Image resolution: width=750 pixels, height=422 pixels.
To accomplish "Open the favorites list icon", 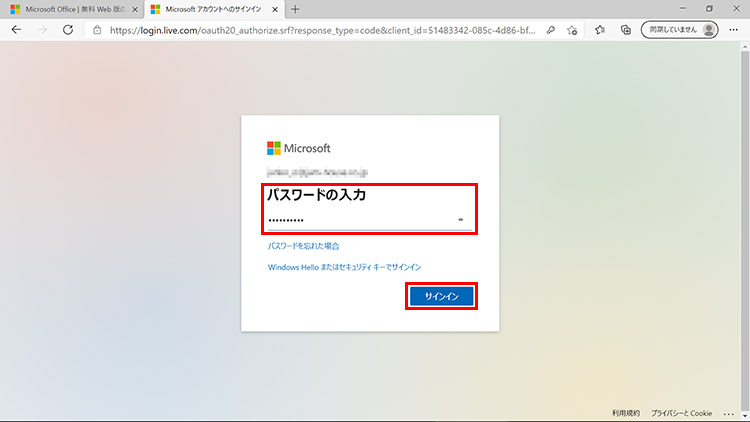I will pyautogui.click(x=600, y=30).
